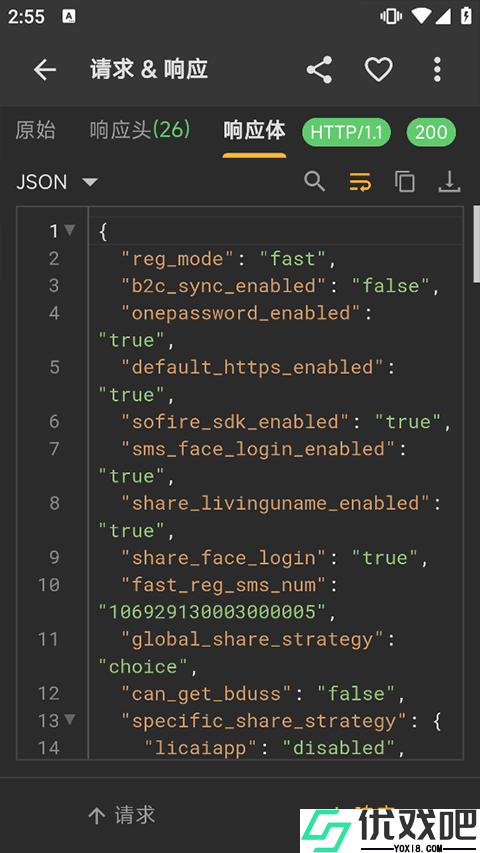Image resolution: width=480 pixels, height=853 pixels.
Task: Click the "b2c_sync_enabled" key
Action: coord(225,286)
